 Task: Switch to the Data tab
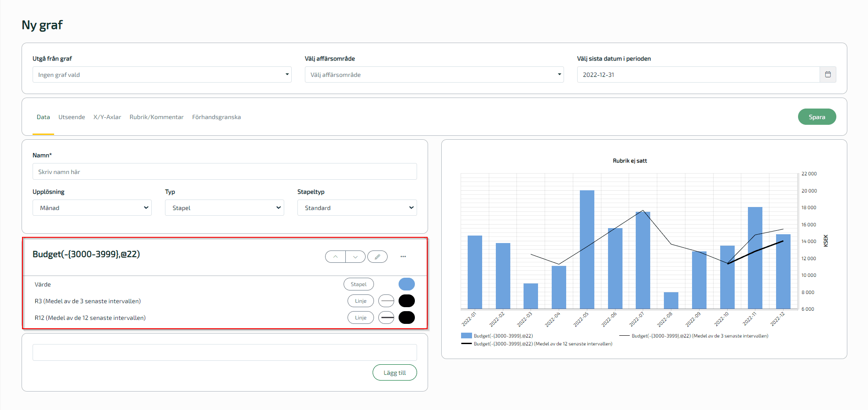click(x=43, y=117)
